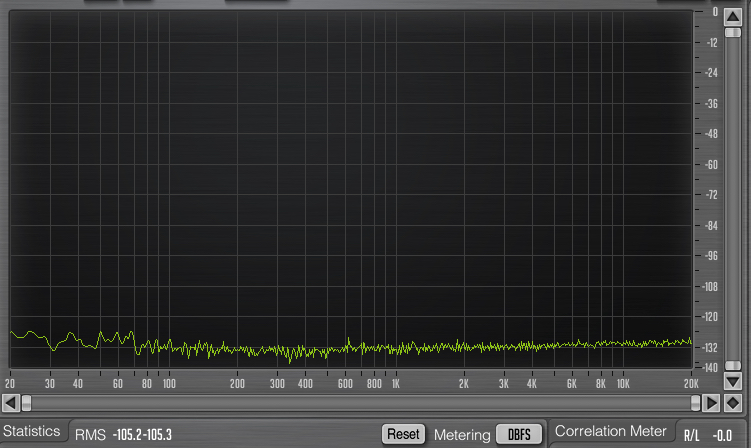The image size is (751, 448).
Task: Click the -60 dB scale label
Action: coord(711,165)
